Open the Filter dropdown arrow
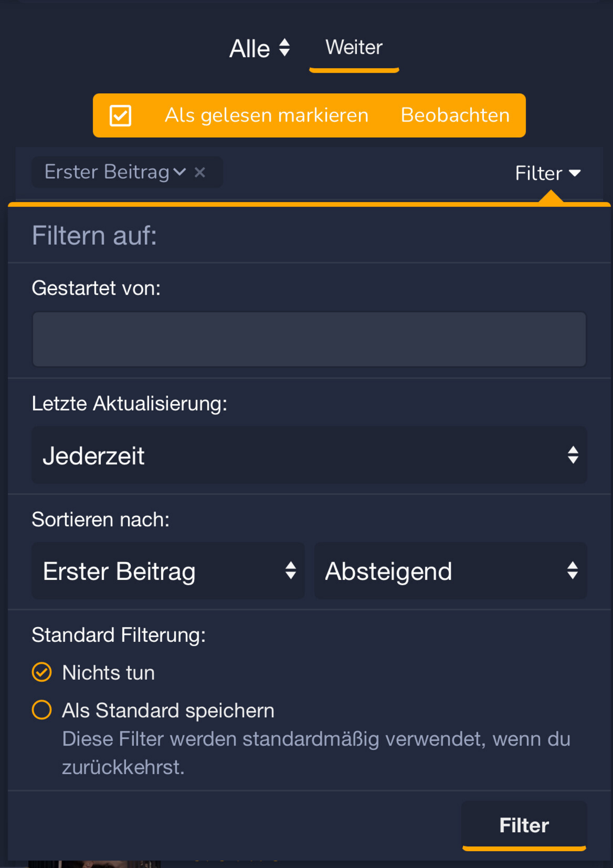The width and height of the screenshot is (613, 868). pos(575,174)
